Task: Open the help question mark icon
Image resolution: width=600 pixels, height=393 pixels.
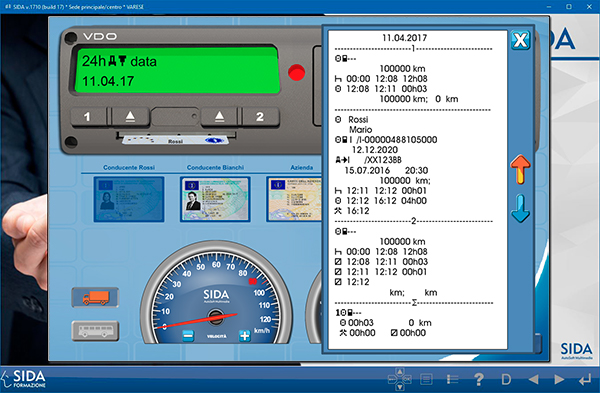Action: click(x=478, y=379)
